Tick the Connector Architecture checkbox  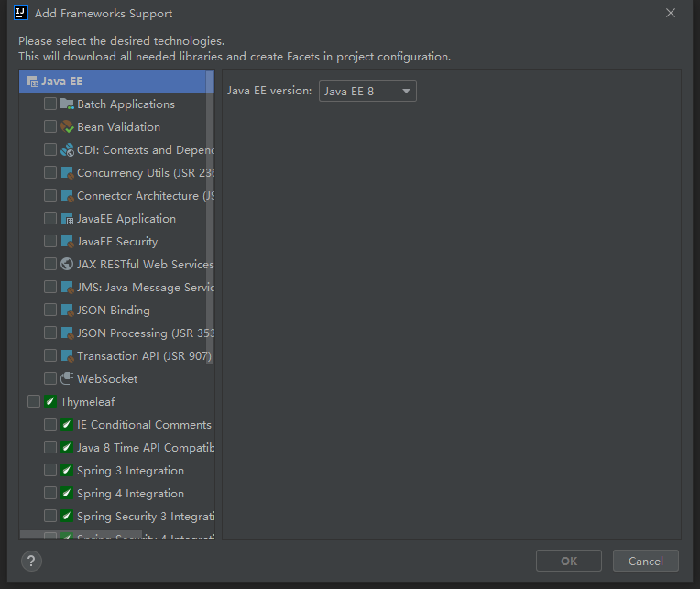point(50,195)
